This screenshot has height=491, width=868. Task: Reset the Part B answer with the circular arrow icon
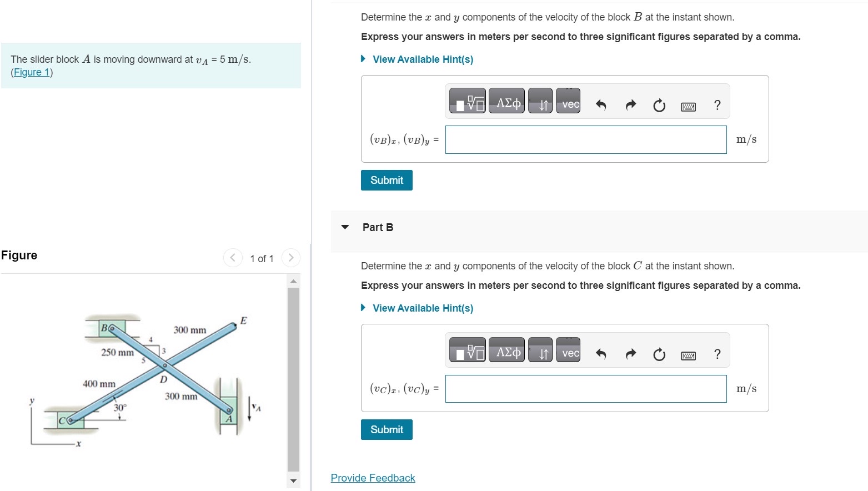pyautogui.click(x=659, y=354)
